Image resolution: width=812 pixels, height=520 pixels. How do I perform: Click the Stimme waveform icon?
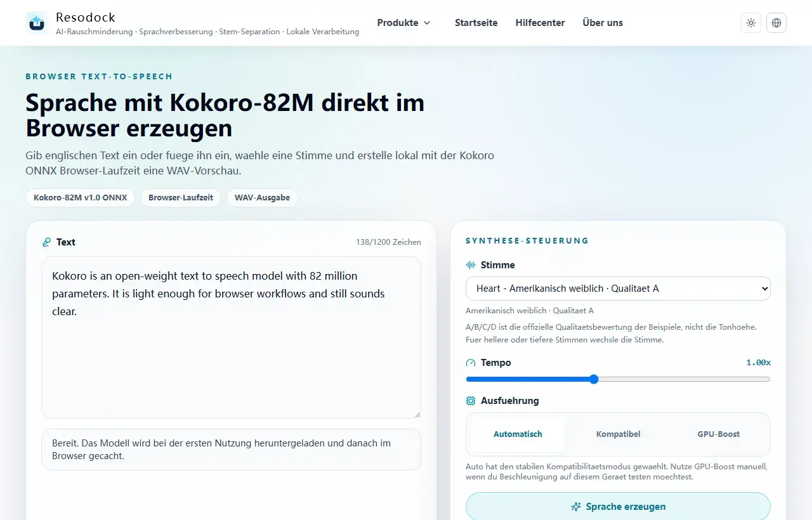point(471,265)
